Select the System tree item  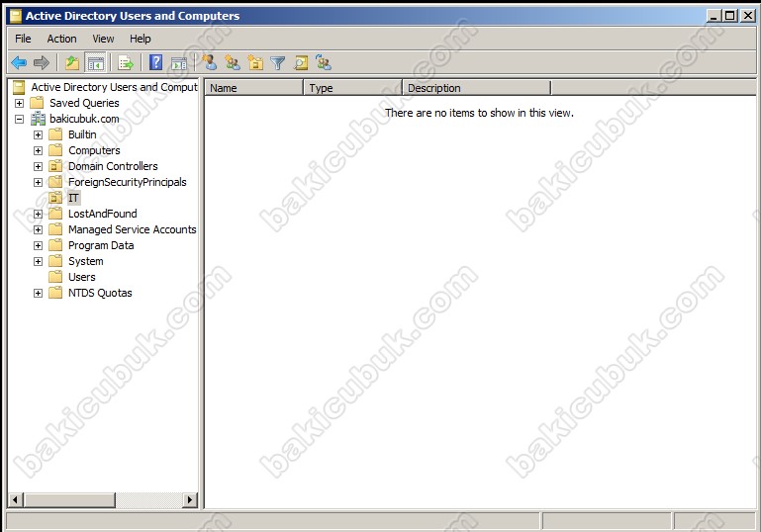click(85, 261)
